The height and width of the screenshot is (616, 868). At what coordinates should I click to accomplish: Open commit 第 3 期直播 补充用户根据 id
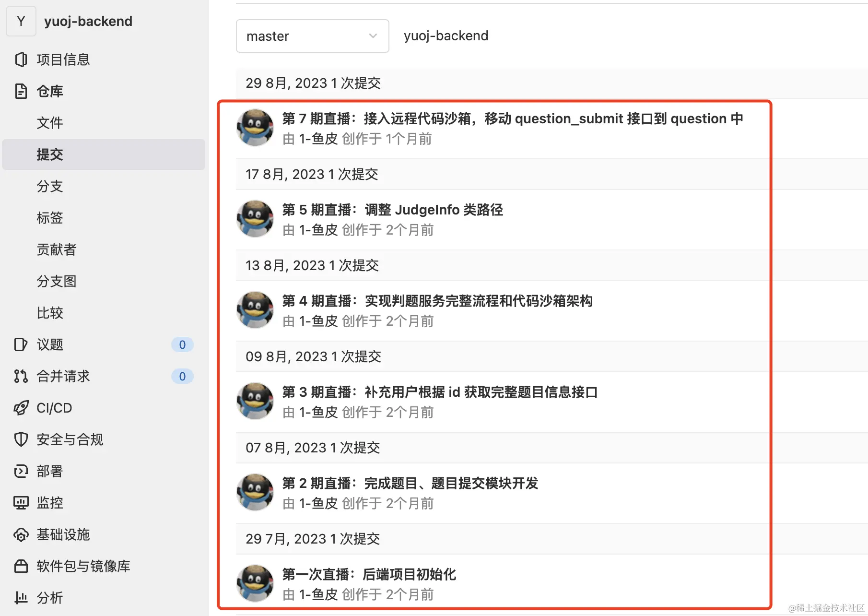tap(440, 392)
